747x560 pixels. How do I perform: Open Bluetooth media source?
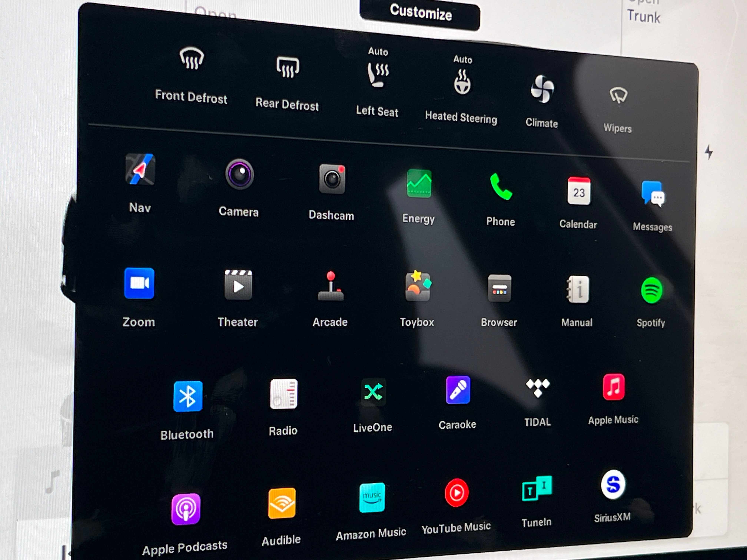188,396
